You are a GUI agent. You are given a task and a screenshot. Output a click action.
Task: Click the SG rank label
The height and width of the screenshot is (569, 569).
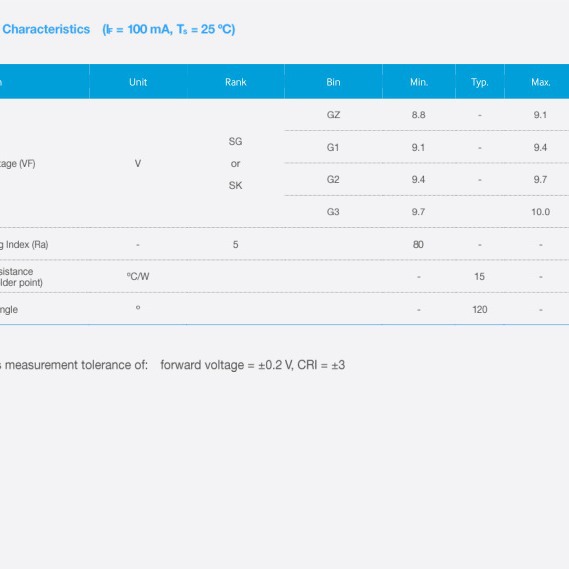coord(235,141)
